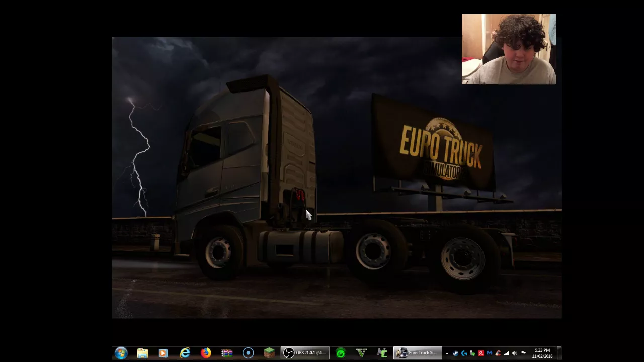Image resolution: width=644 pixels, height=362 pixels.
Task: Open the MC launcher icon in taskbar
Action: pos(382,353)
